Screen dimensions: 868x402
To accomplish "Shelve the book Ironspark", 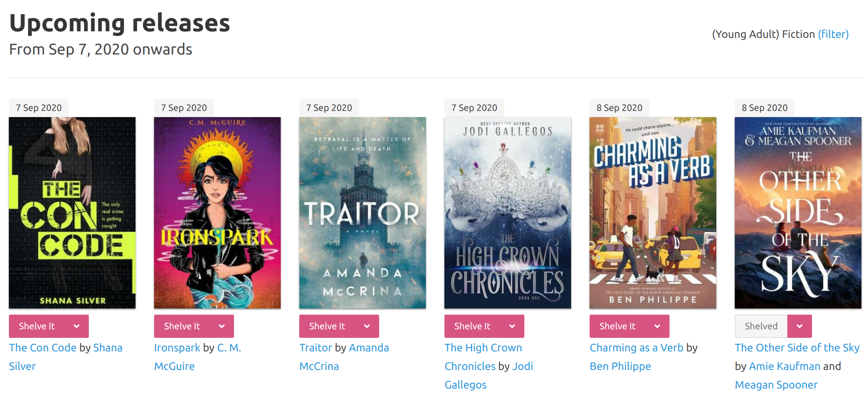I will 182,326.
